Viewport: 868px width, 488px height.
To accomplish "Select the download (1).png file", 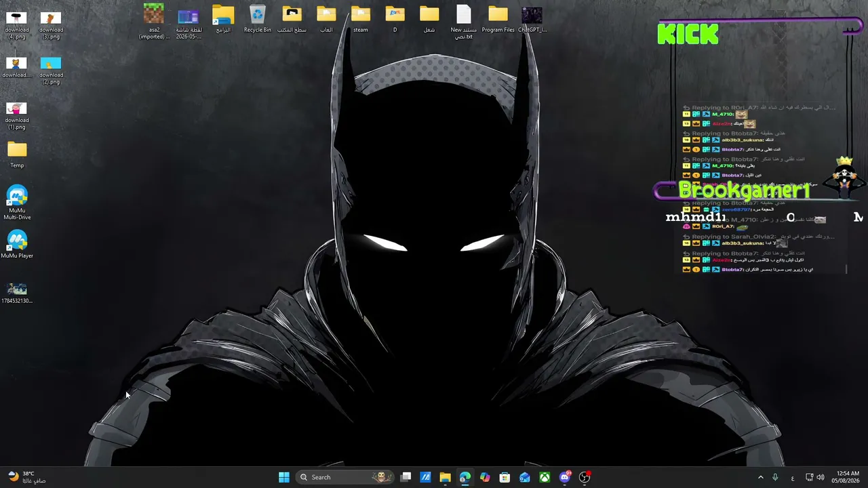I will tap(17, 116).
